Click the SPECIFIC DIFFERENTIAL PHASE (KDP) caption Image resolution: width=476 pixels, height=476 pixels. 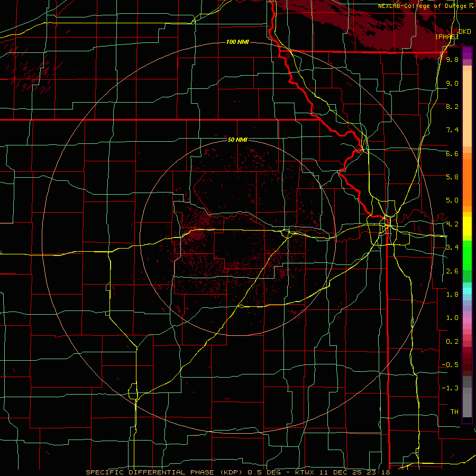164,472
